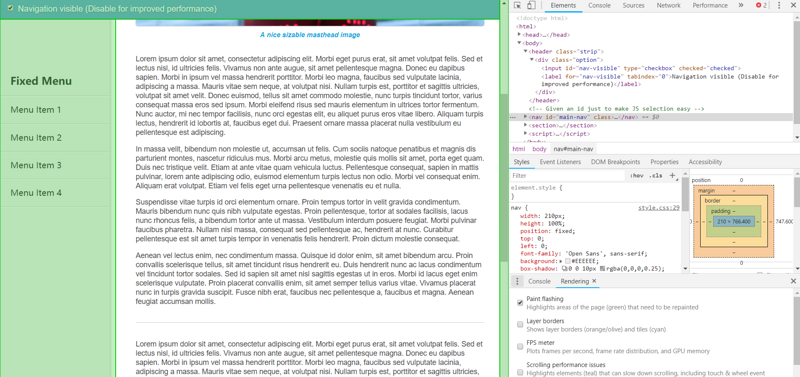This screenshot has height=377, width=800.
Task: Close the Rendering drawer tab
Action: coord(594,281)
